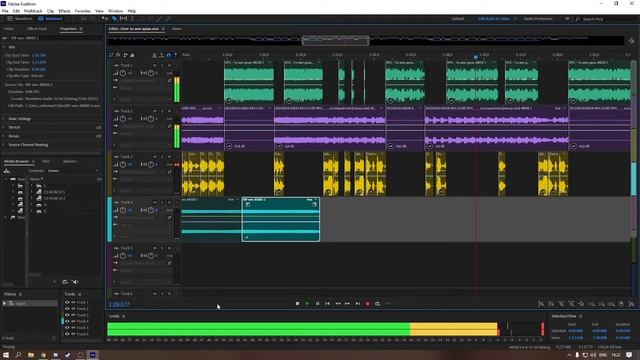Image resolution: width=640 pixels, height=360 pixels.
Task: Open Windows Start menu
Action: point(6,355)
